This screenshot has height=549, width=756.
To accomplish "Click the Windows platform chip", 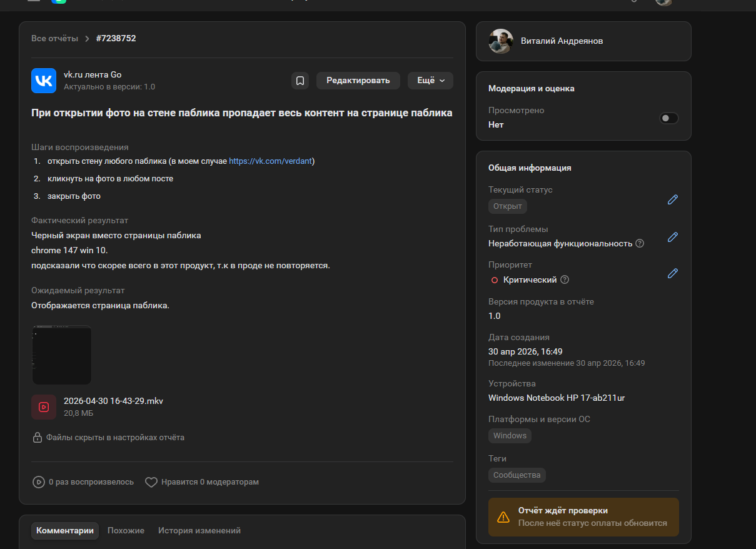I will [510, 436].
